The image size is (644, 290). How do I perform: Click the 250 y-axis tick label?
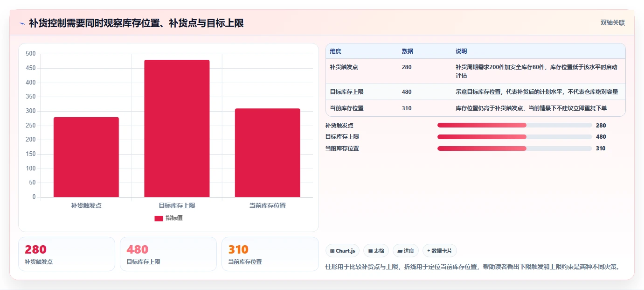(31, 126)
